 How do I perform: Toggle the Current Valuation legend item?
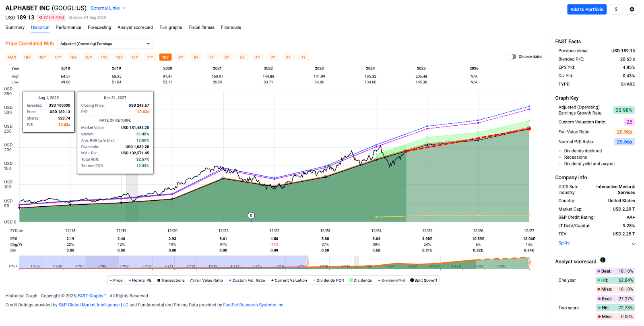coord(289,280)
